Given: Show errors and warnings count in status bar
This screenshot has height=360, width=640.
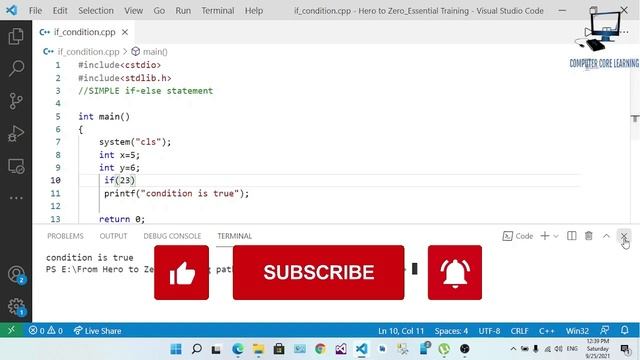Looking at the screenshot, I should tap(46, 331).
